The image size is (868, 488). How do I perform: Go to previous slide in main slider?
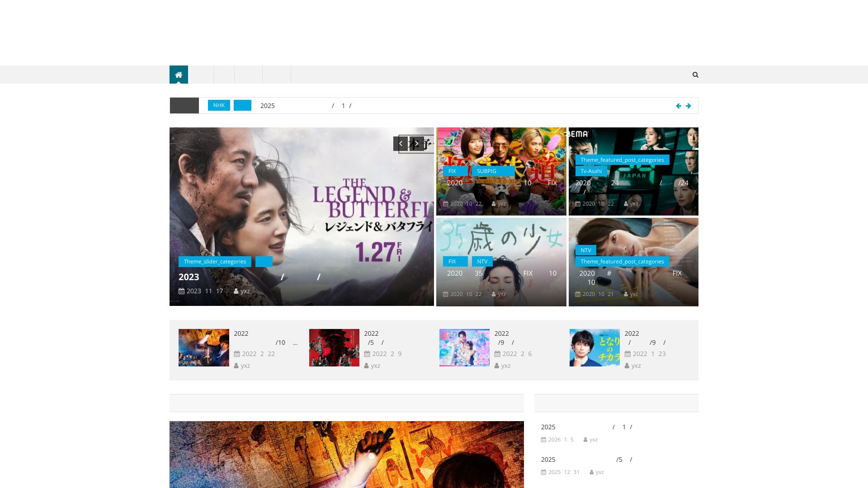(x=401, y=144)
